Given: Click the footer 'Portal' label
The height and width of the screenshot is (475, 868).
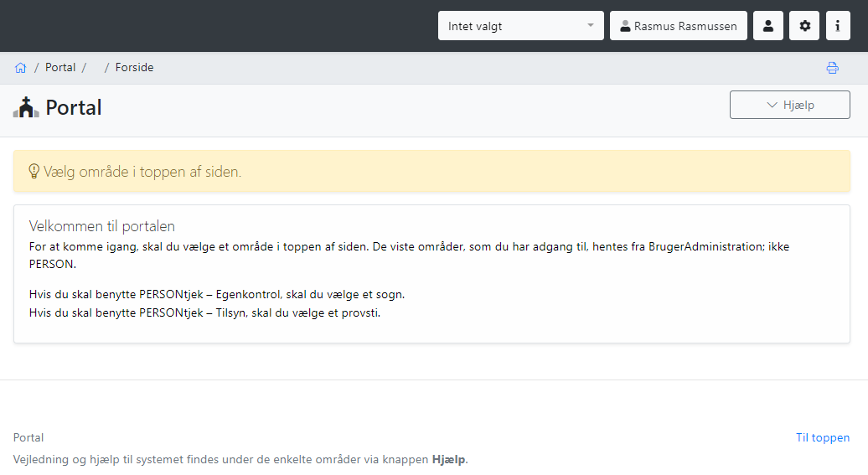Looking at the screenshot, I should coord(28,437).
